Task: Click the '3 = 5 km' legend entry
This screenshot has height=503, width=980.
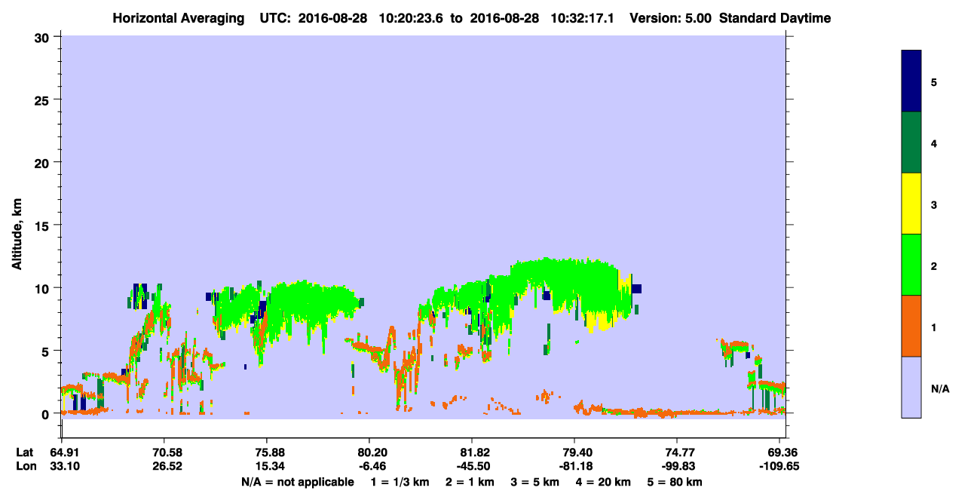Action: (x=535, y=482)
